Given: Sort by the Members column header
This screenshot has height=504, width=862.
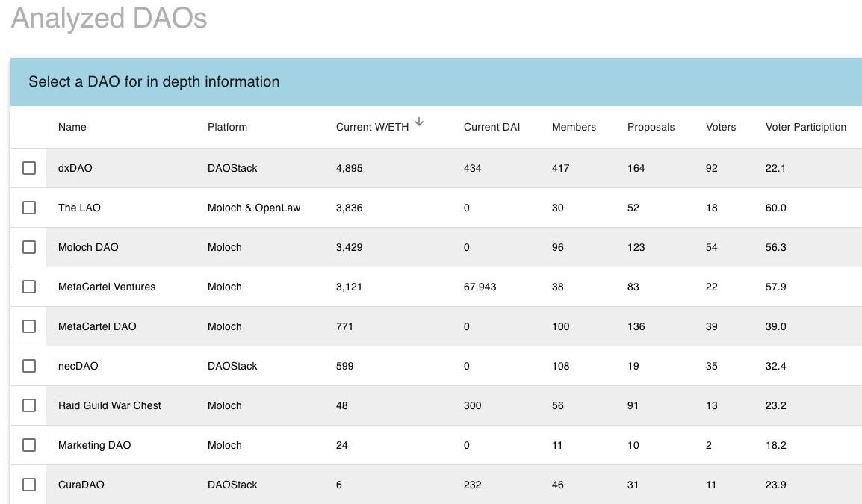Looking at the screenshot, I should tap(574, 127).
